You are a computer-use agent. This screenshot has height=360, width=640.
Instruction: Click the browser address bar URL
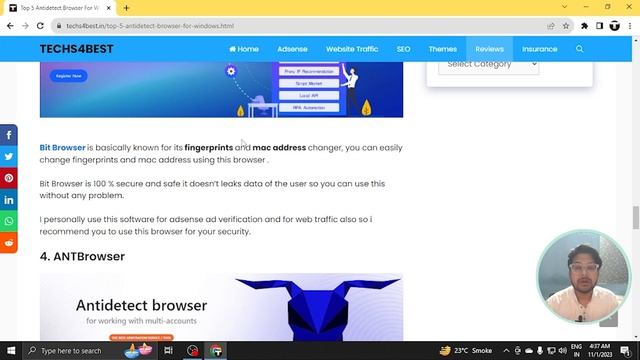[x=150, y=26]
